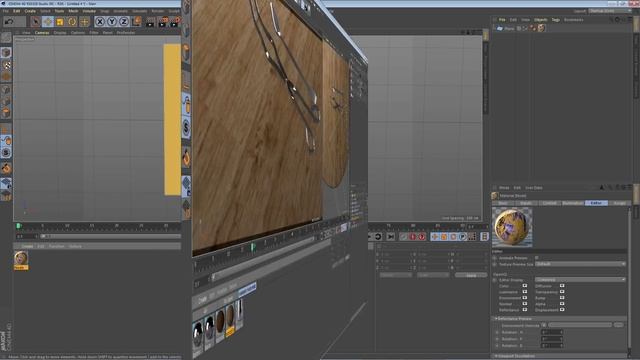This screenshot has height=360, width=640.
Task: Click the coordinate system cube icon
Action: point(137,21)
